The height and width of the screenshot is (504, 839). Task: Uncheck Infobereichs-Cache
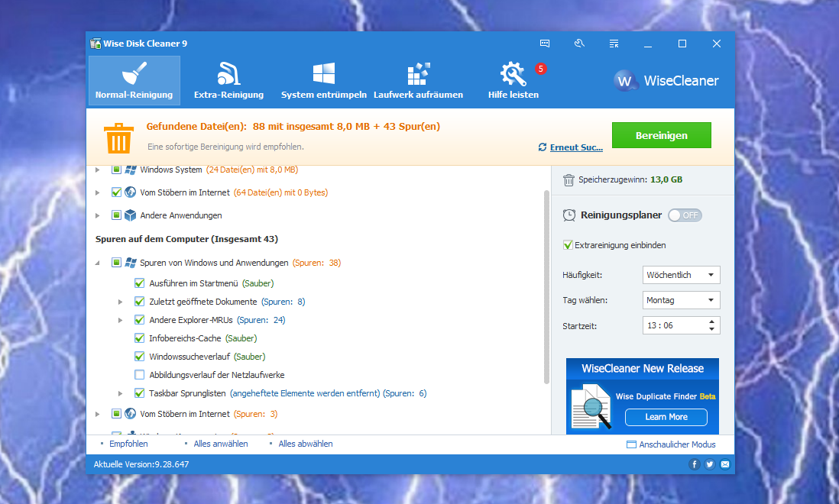click(140, 338)
